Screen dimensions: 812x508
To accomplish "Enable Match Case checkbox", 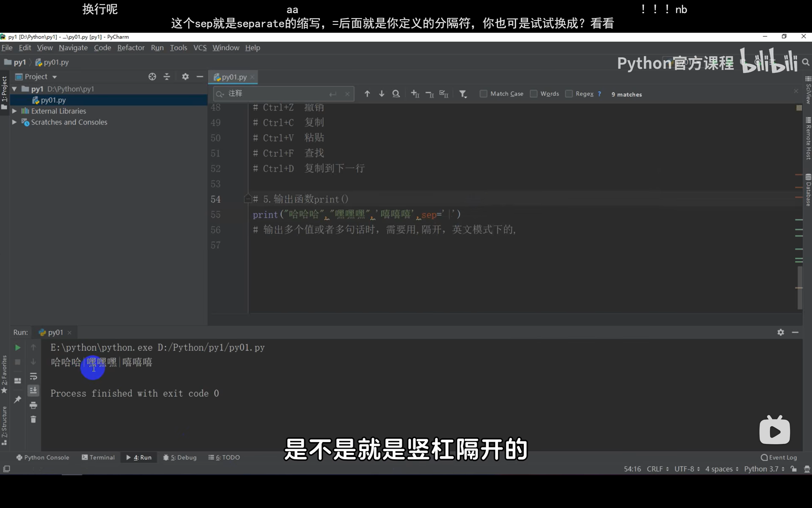I will pos(483,94).
